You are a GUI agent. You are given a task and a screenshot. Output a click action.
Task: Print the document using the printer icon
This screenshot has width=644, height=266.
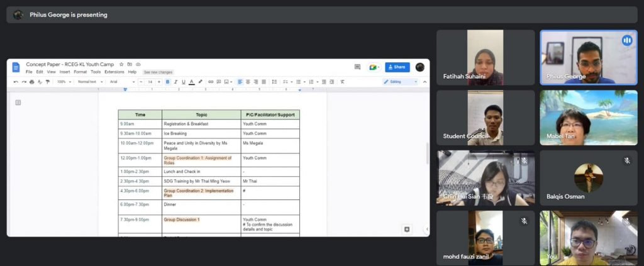[31, 82]
